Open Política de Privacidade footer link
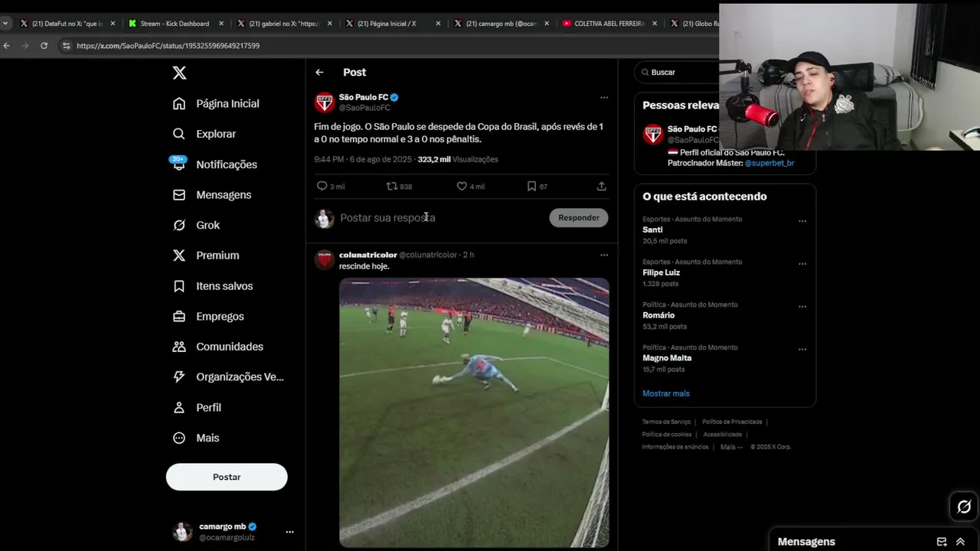980x551 pixels. click(732, 422)
